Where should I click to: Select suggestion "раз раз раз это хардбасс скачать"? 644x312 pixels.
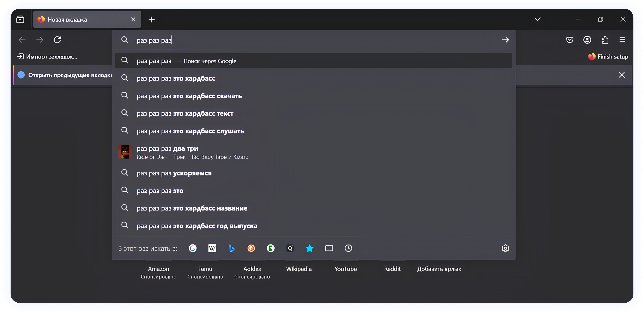[189, 96]
